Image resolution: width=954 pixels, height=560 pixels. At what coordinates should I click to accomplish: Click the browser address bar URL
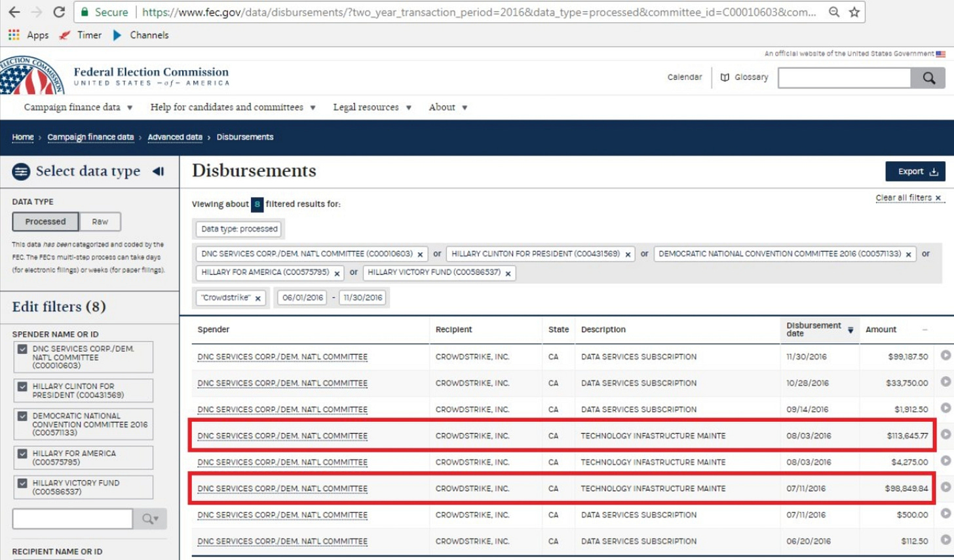[x=478, y=12]
